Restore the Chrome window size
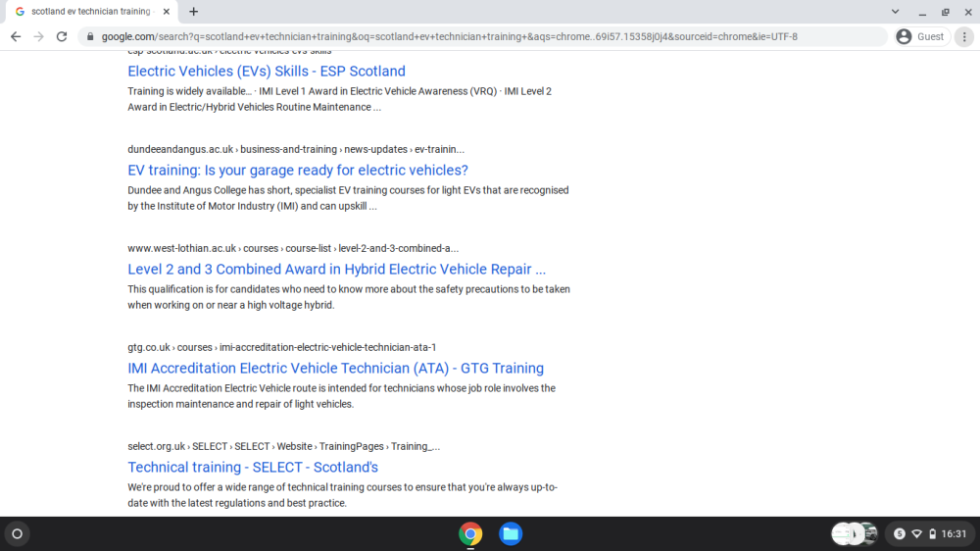980x551 pixels. pyautogui.click(x=946, y=12)
